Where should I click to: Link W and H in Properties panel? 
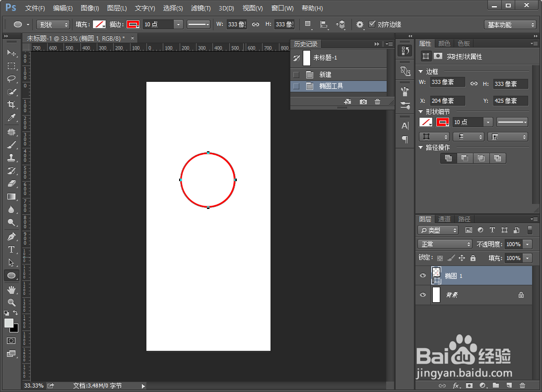point(474,83)
